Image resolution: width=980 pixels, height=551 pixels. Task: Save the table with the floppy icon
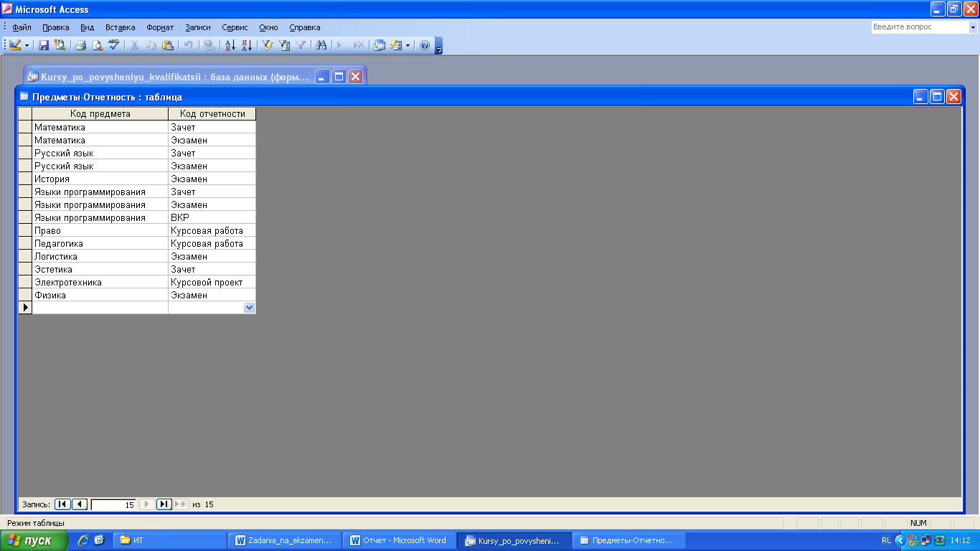pyautogui.click(x=44, y=44)
